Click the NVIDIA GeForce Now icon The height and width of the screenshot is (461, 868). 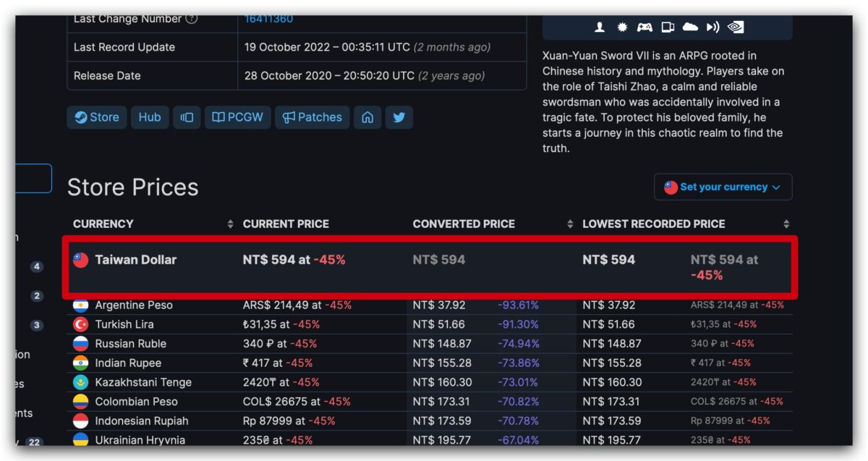[x=735, y=27]
